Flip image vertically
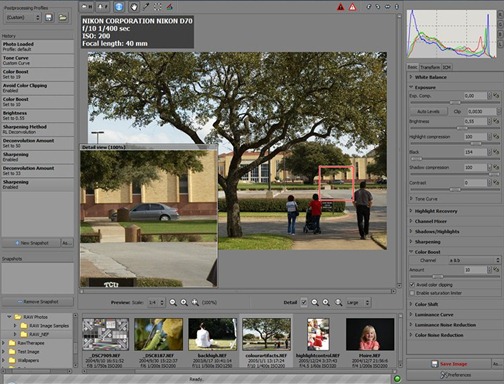The width and height of the screenshot is (504, 384). [x=397, y=7]
